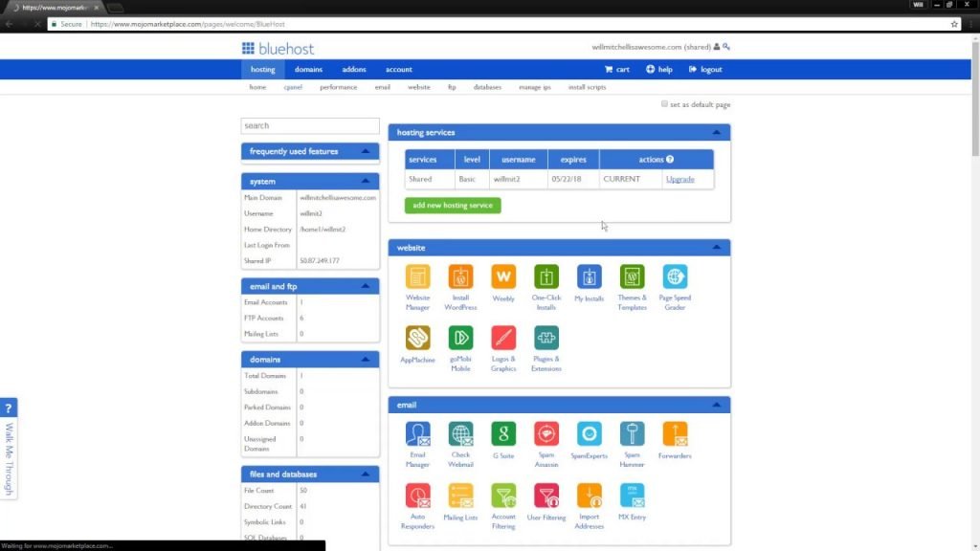Screen dimensions: 980x551
Task: Open Plugins & Extensions
Action: pyautogui.click(x=546, y=338)
